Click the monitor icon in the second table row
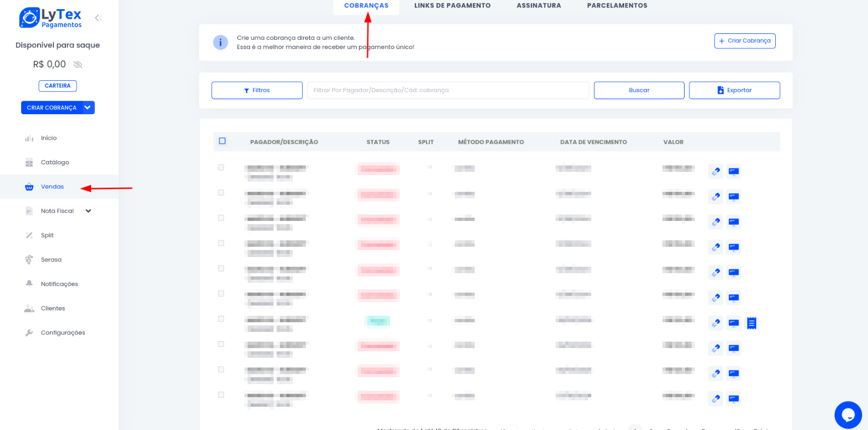The width and height of the screenshot is (868, 430). (x=734, y=197)
